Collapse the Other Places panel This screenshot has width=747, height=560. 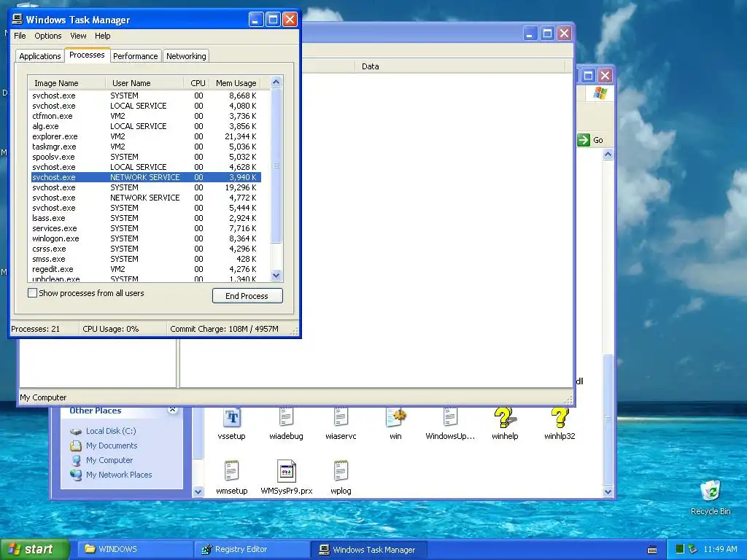pos(172,410)
